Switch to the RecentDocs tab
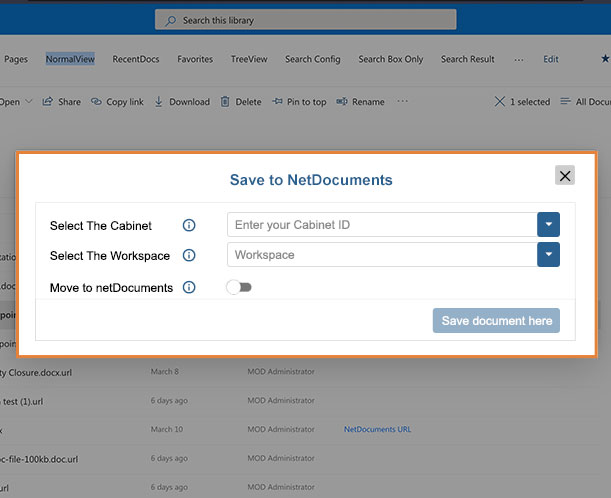 click(x=136, y=59)
